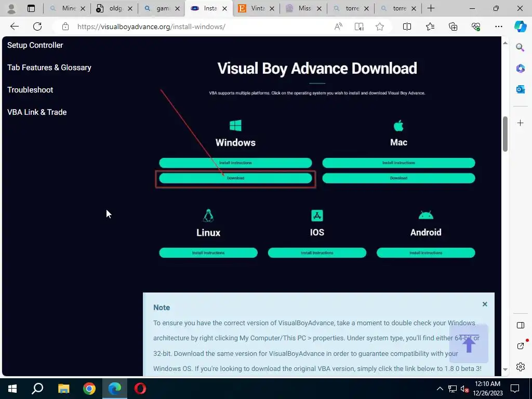Open Outlook sidebar icon

pos(521,89)
